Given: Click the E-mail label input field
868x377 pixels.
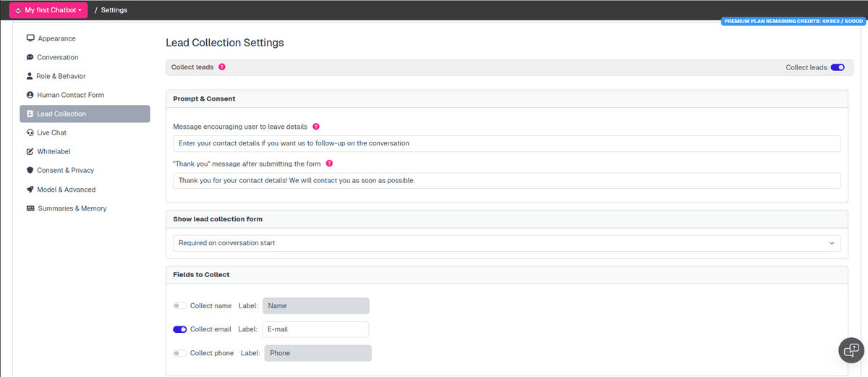Looking at the screenshot, I should click(315, 329).
